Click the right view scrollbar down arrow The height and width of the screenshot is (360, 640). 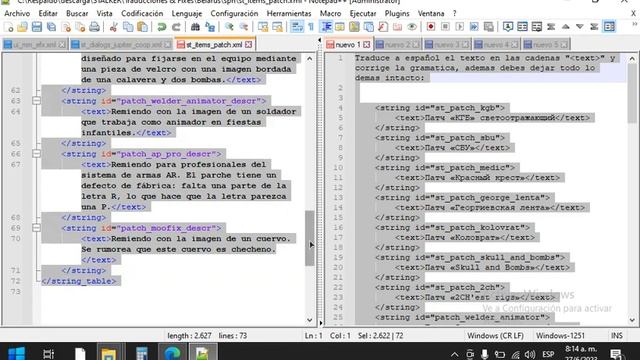coord(632,320)
